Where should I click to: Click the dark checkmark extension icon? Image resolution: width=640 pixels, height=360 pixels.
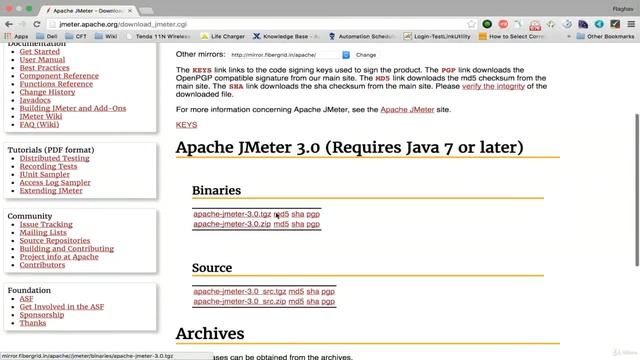tap(615, 24)
